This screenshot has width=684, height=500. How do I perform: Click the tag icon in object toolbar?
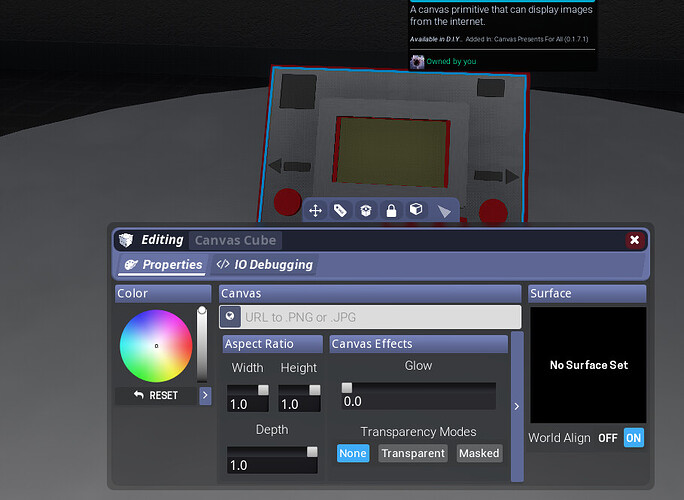click(340, 211)
